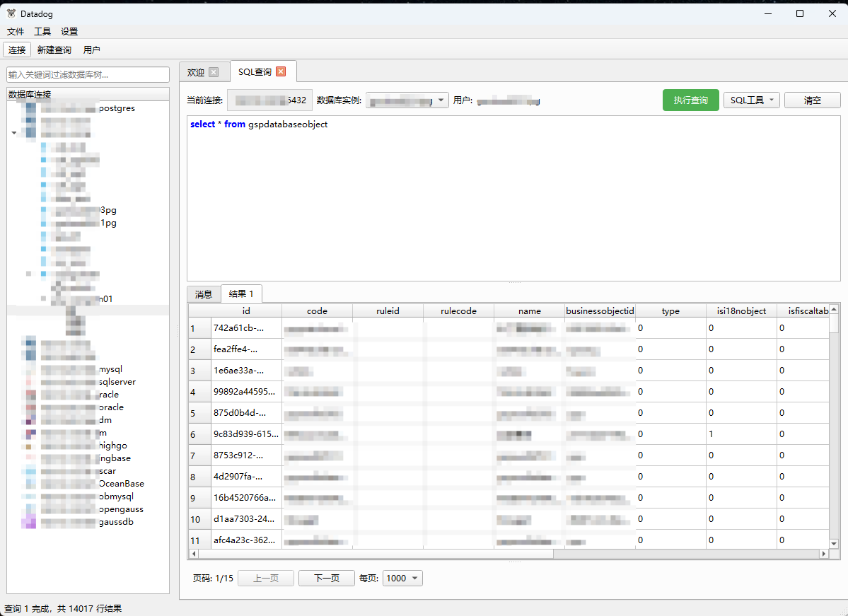Image resolution: width=848 pixels, height=616 pixels.
Task: Click the 数据库连接 tree header
Action: pyautogui.click(x=88, y=94)
